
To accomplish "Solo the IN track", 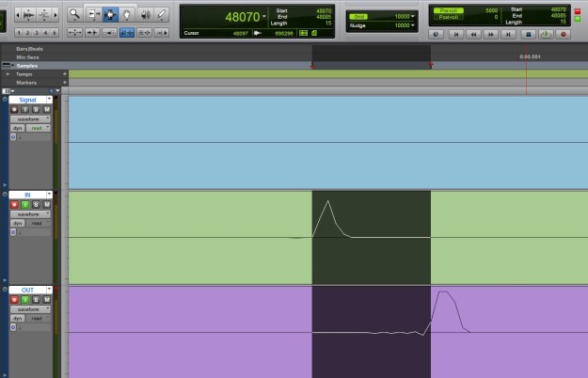I will click(36, 204).
